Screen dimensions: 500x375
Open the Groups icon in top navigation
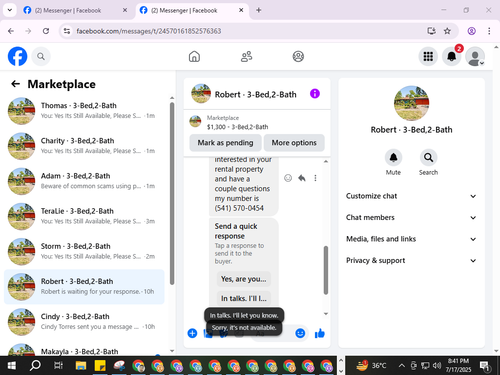point(298,56)
